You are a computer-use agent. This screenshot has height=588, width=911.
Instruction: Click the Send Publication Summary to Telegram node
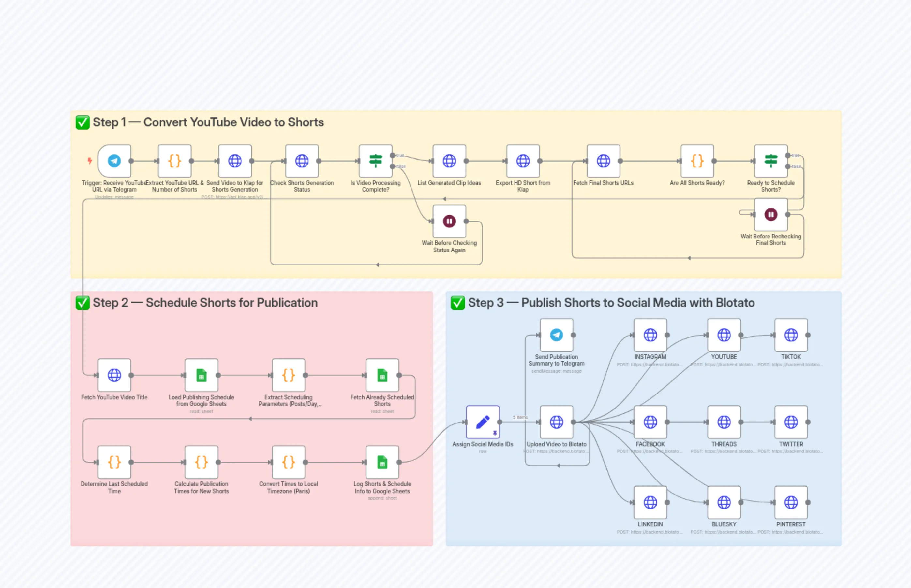(556, 335)
